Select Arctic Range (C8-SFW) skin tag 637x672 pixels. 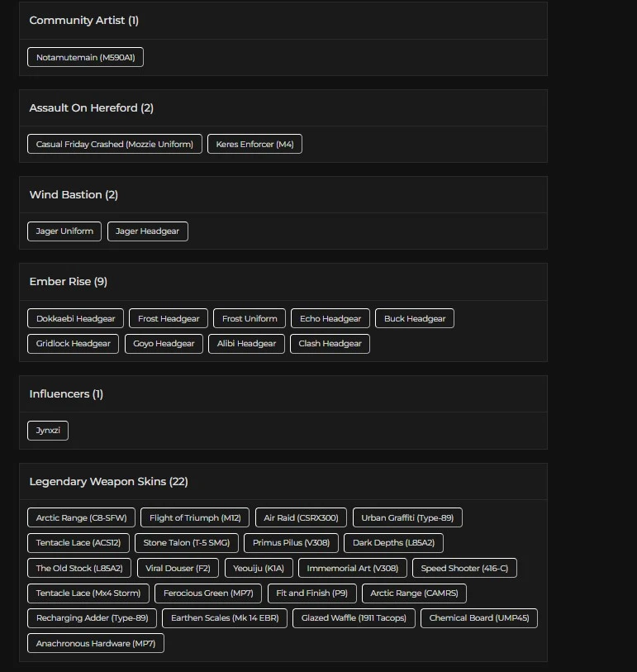pos(81,517)
